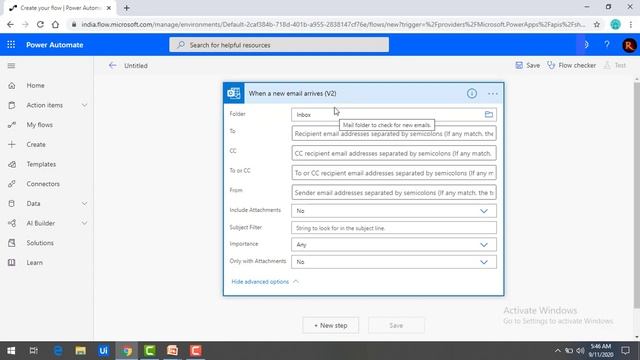Screen dimensions: 640x360
Task: Reload the page in the browser
Action: (x=40, y=24)
